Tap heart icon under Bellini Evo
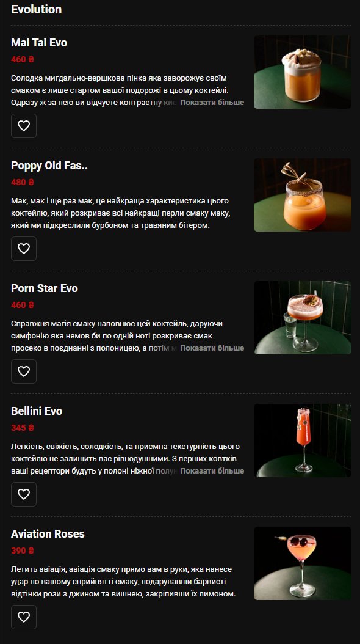 tap(24, 494)
